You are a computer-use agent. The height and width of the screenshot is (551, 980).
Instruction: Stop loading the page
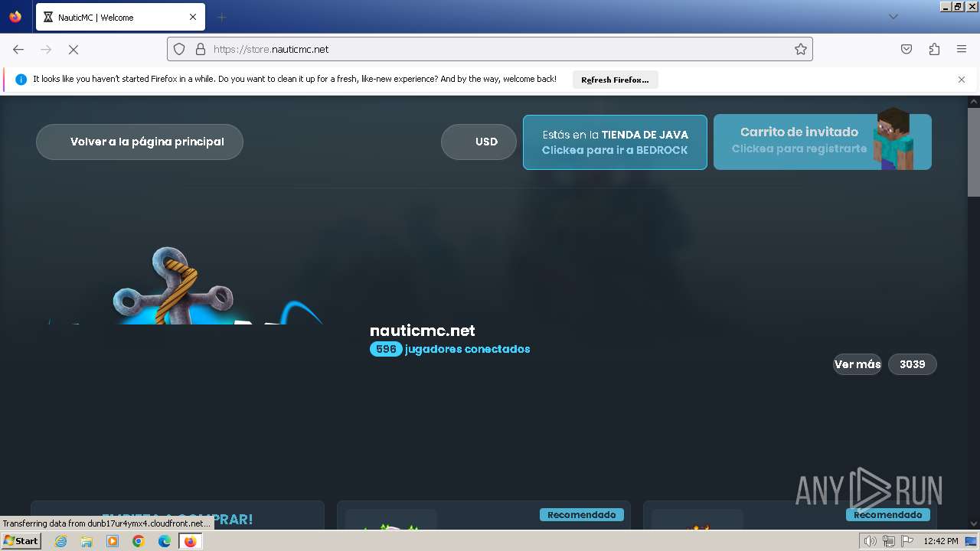(x=73, y=49)
